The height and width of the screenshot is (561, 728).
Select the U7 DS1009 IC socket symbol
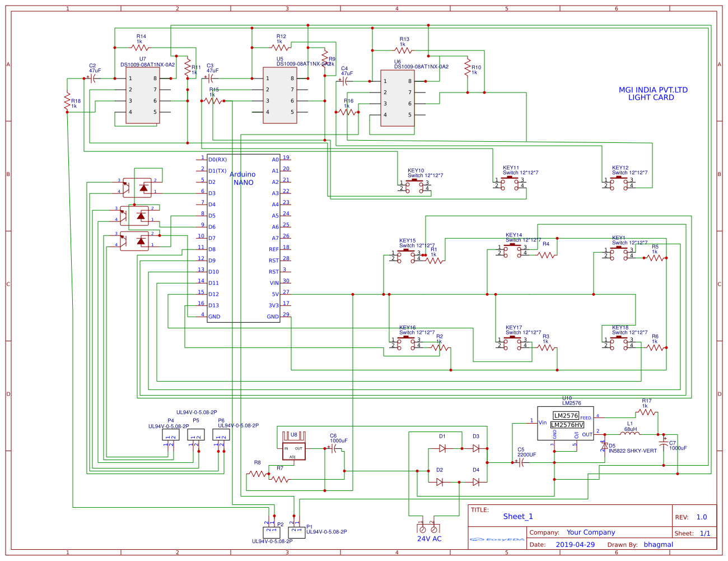pos(143,95)
